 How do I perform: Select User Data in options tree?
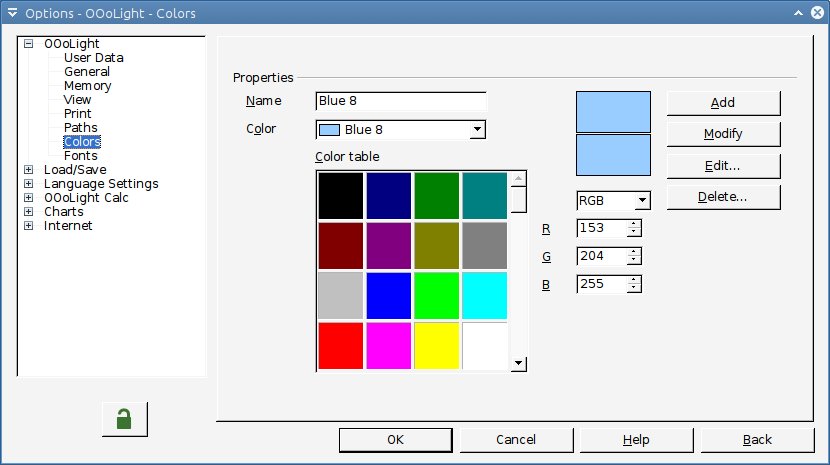point(94,58)
